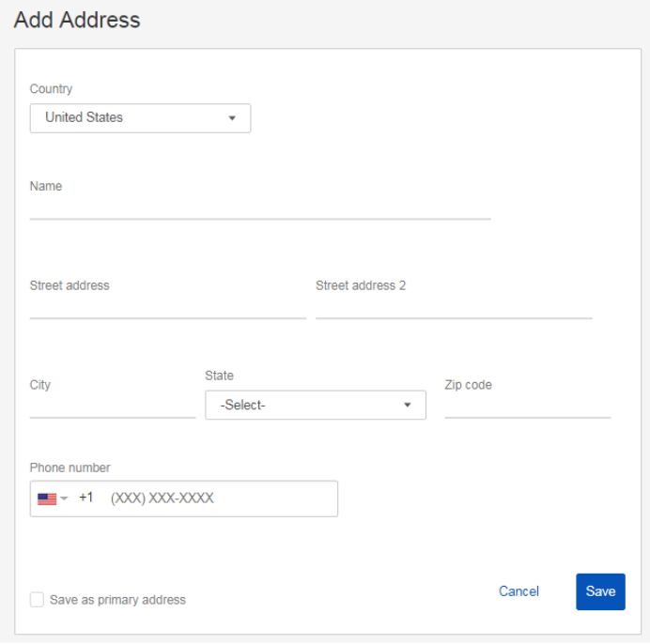650x644 pixels.
Task: Click into the Street address field
Action: pos(167,307)
